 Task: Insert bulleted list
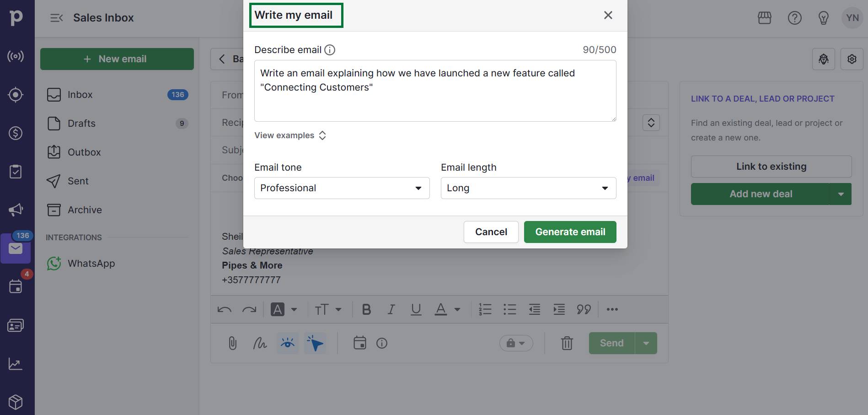coord(510,309)
